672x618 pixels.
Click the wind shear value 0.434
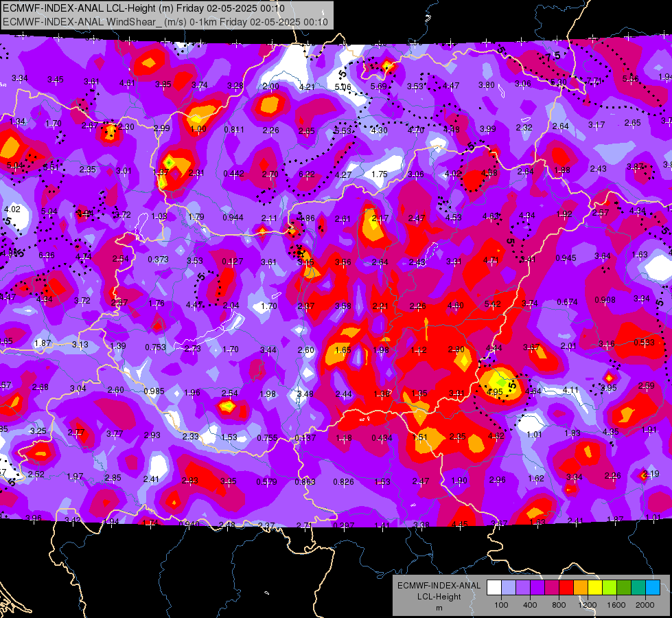382,438
